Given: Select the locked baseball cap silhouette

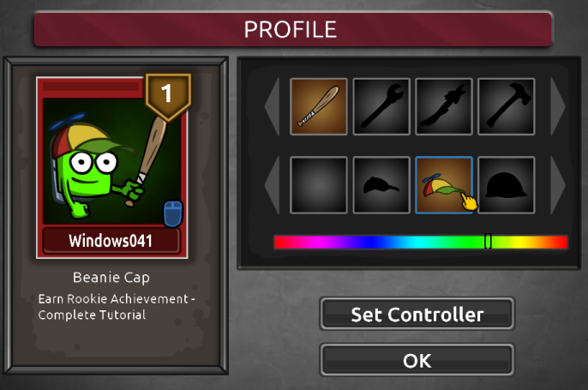Looking at the screenshot, I should click(x=381, y=185).
